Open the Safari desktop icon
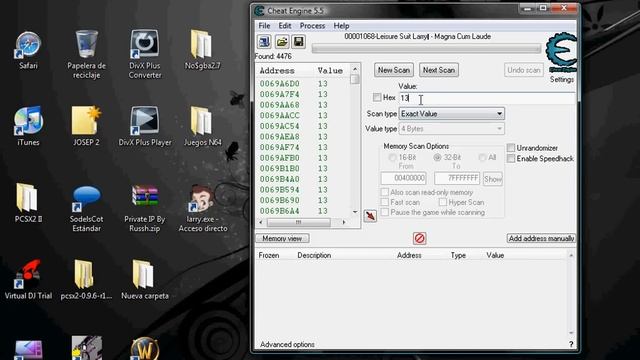The image size is (640, 360). coord(28,50)
